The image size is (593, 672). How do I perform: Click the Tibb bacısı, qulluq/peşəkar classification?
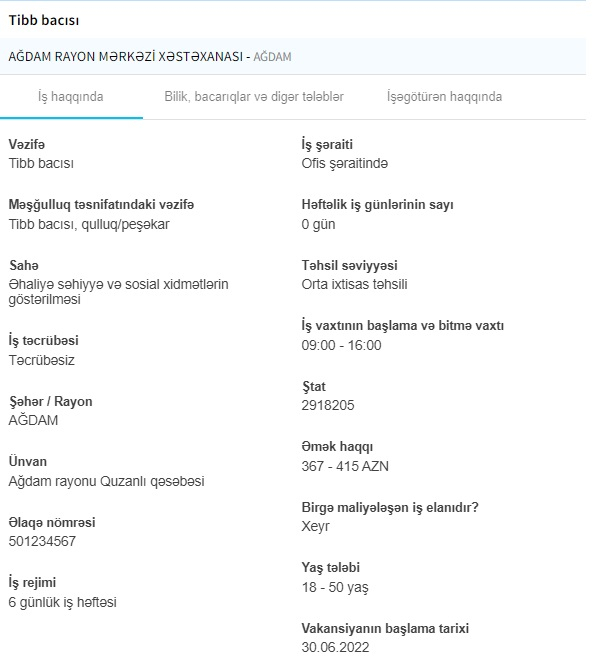point(89,225)
